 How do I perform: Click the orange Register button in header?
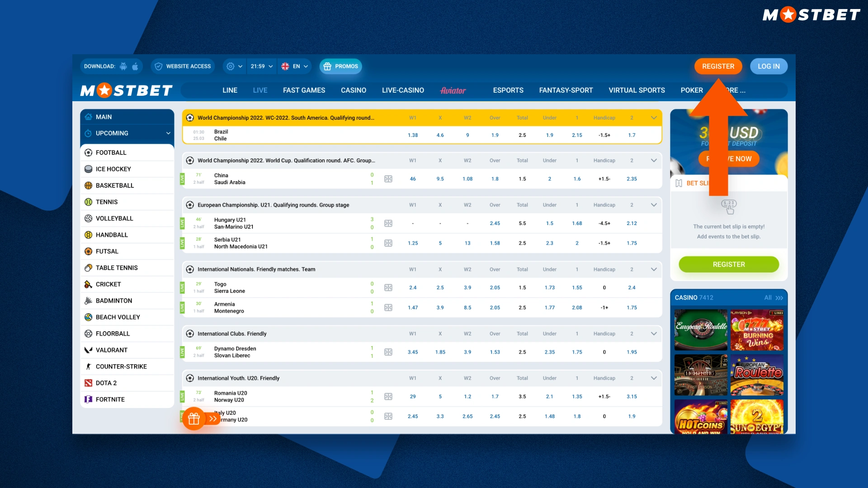718,66
